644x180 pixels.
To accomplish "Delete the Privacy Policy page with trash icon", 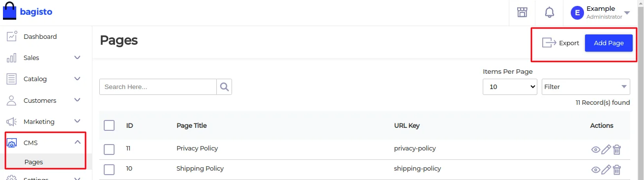I will pyautogui.click(x=617, y=150).
